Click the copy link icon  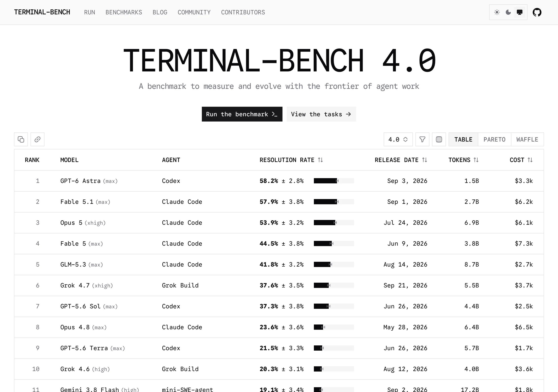coord(37,139)
